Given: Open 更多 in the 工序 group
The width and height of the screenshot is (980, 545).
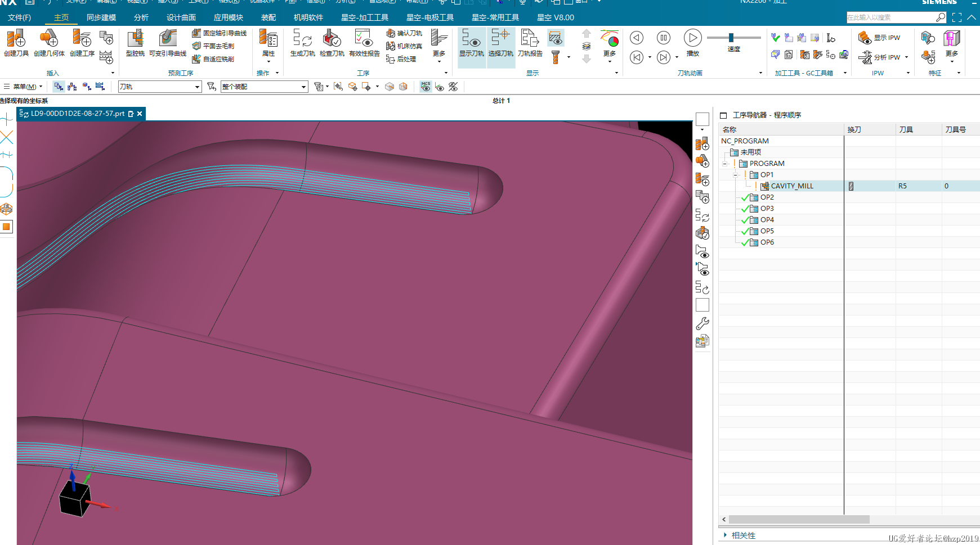Looking at the screenshot, I should [x=439, y=45].
